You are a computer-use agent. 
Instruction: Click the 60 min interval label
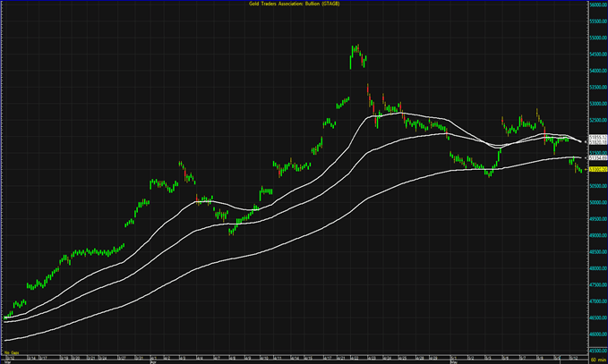pyautogui.click(x=595, y=360)
